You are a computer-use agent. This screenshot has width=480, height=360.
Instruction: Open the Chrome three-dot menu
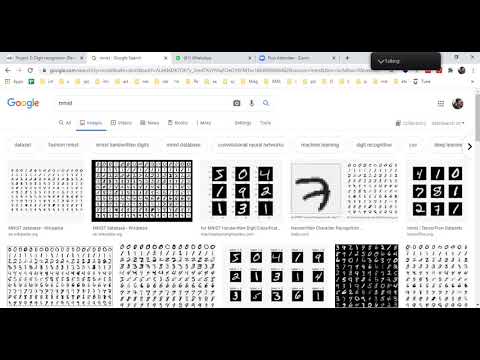point(473,70)
